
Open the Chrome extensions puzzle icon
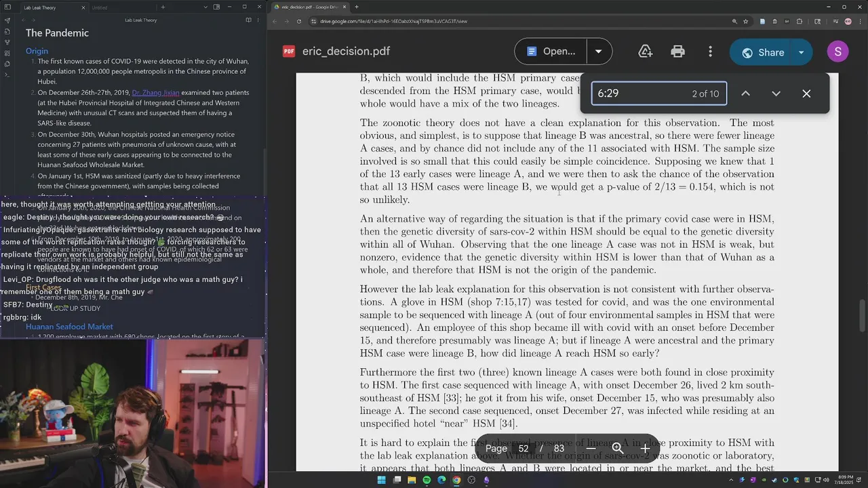click(x=799, y=21)
